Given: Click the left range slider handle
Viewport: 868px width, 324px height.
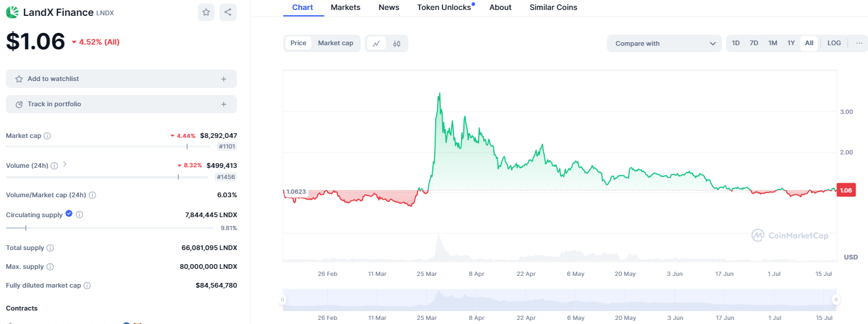Looking at the screenshot, I should click(x=283, y=299).
